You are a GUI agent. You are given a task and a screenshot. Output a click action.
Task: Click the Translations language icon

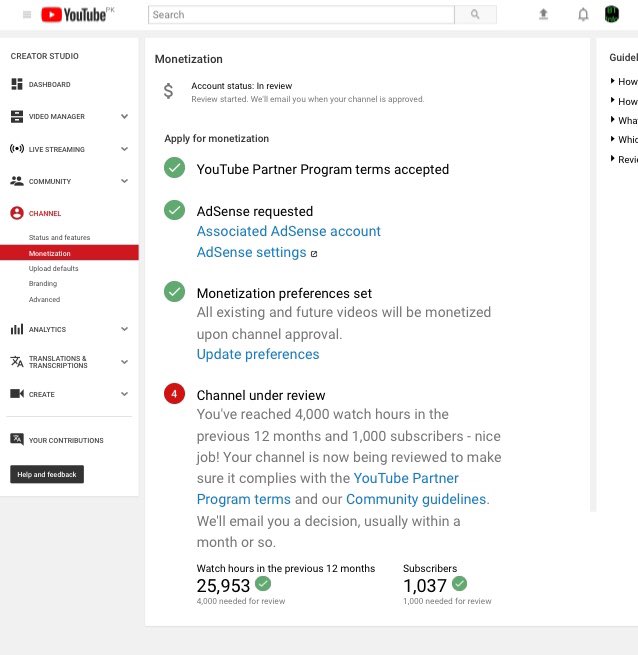click(17, 361)
